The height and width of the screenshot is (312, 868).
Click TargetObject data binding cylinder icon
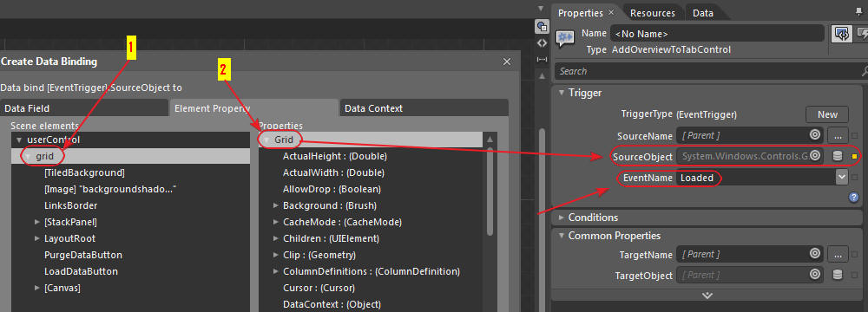(x=838, y=275)
